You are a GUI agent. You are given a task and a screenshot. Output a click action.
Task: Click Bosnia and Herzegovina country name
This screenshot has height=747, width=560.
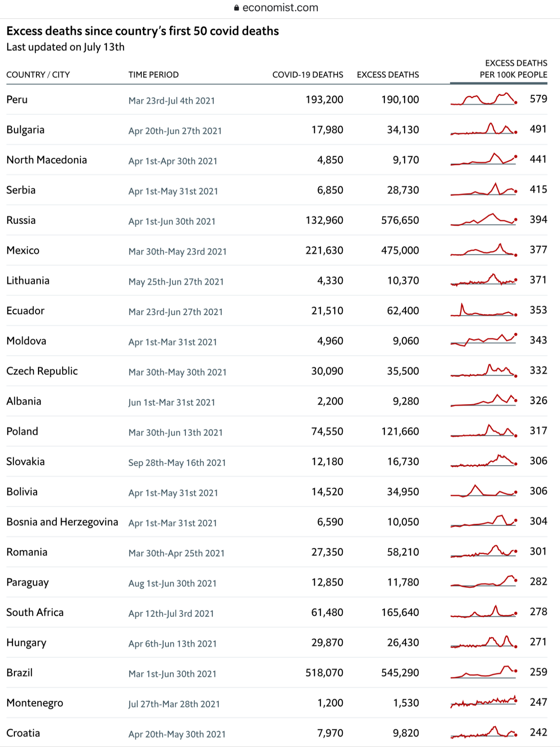(62, 522)
